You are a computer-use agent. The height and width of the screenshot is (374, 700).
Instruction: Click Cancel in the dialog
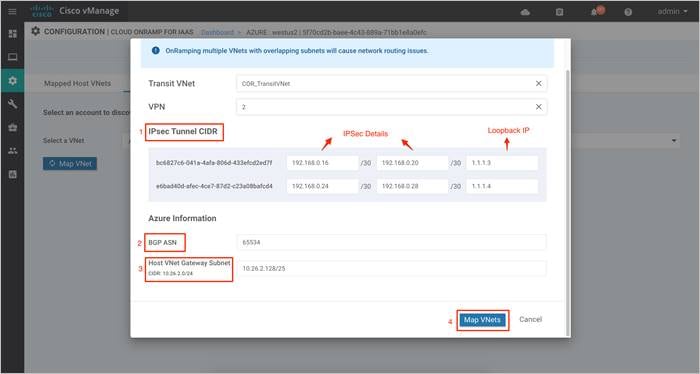pos(530,320)
